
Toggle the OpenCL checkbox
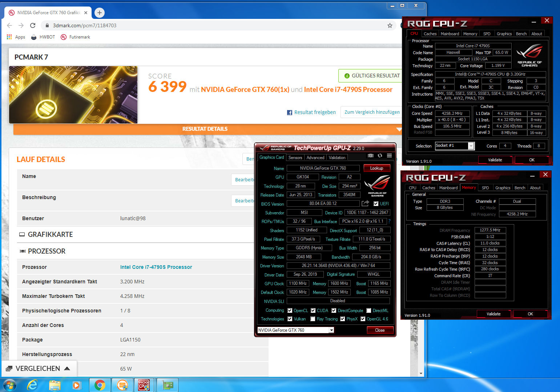(x=290, y=311)
